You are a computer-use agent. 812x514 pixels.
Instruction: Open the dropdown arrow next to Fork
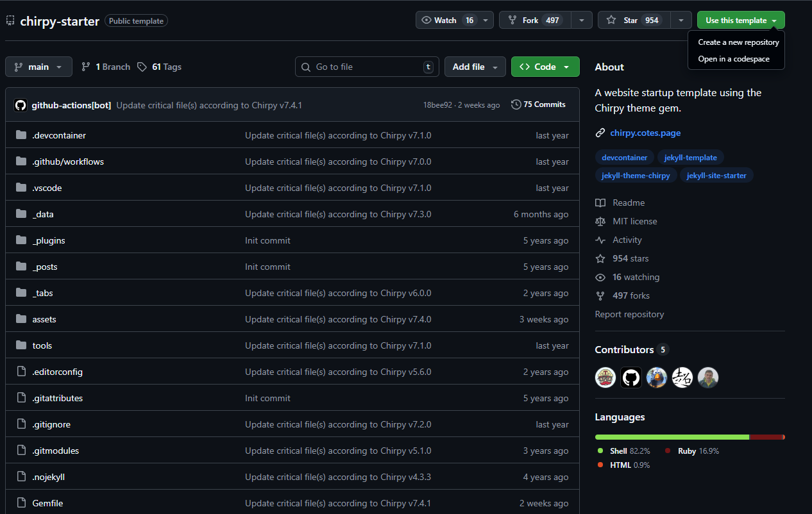(x=581, y=20)
